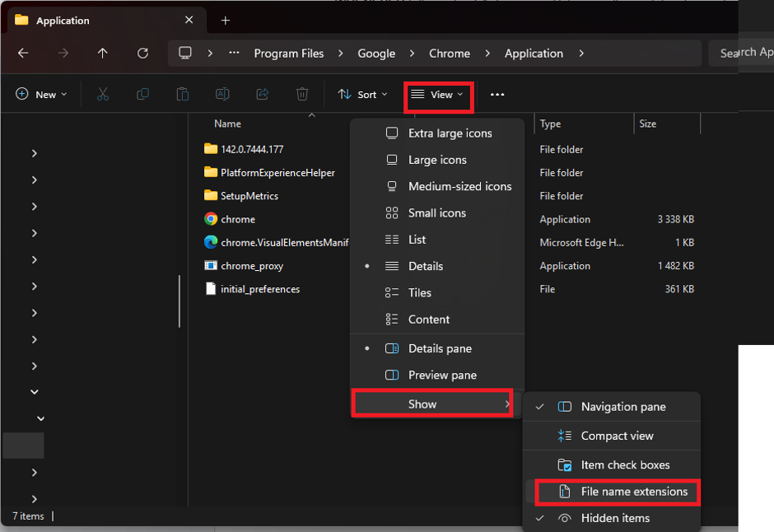Click the Application breadcrumb
The image size is (774, 532).
pos(534,54)
